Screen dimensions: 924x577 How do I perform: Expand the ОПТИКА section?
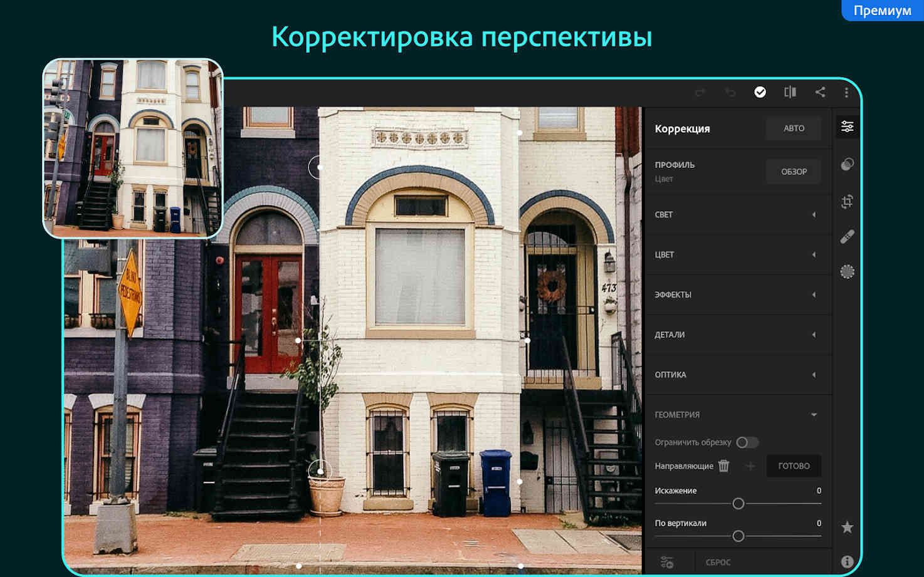[x=737, y=375]
